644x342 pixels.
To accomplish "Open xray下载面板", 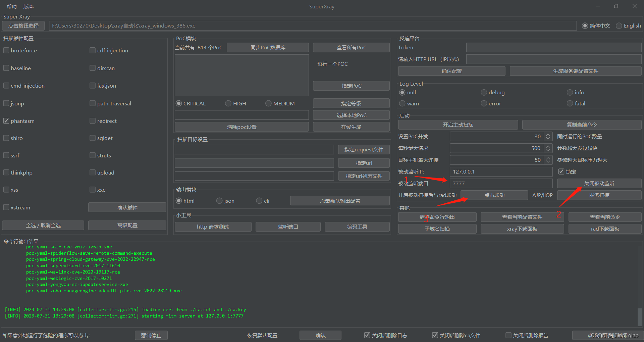I will click(522, 229).
